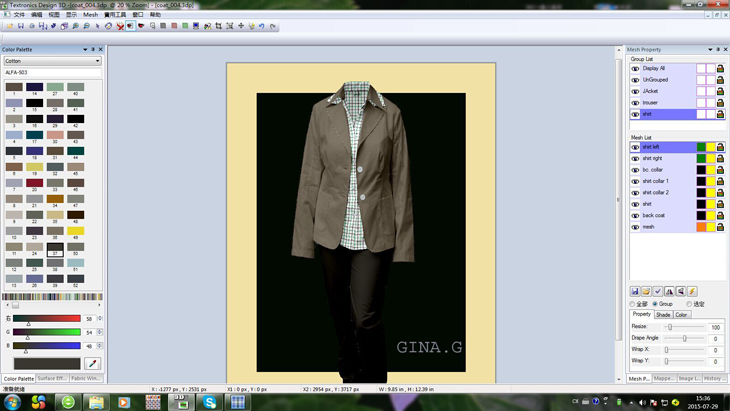This screenshot has height=411, width=730.
Task: Pick the yellow color swatch 49
Action: point(75,231)
